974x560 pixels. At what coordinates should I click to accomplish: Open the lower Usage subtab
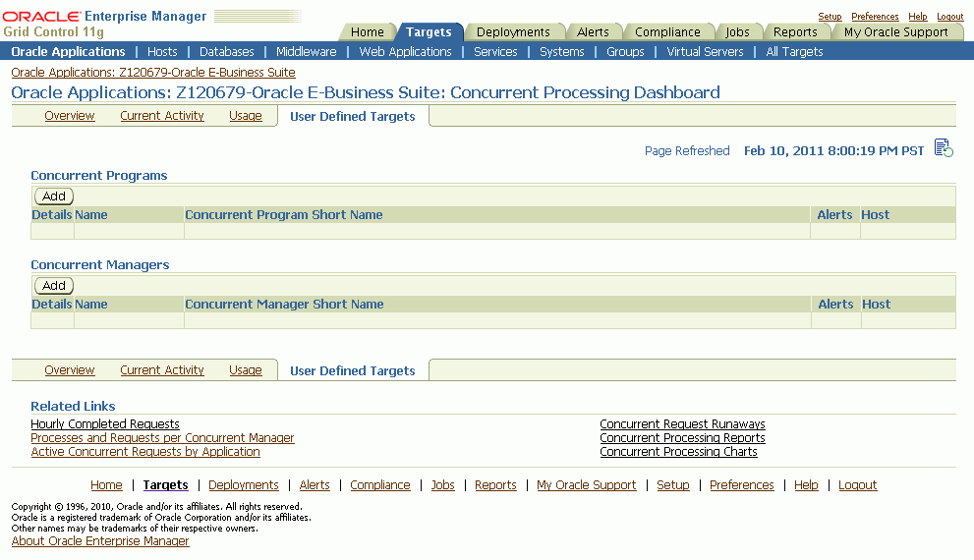246,370
